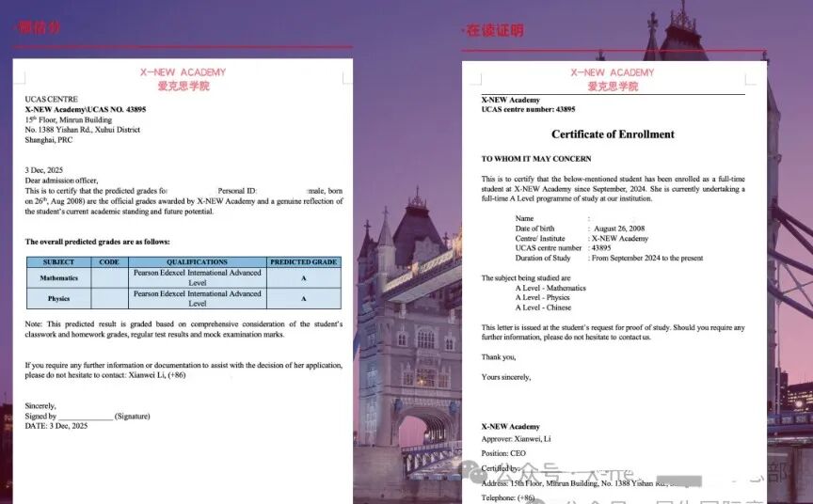
Task: Click the PREDICTED GRADE column header
Action: point(304,262)
